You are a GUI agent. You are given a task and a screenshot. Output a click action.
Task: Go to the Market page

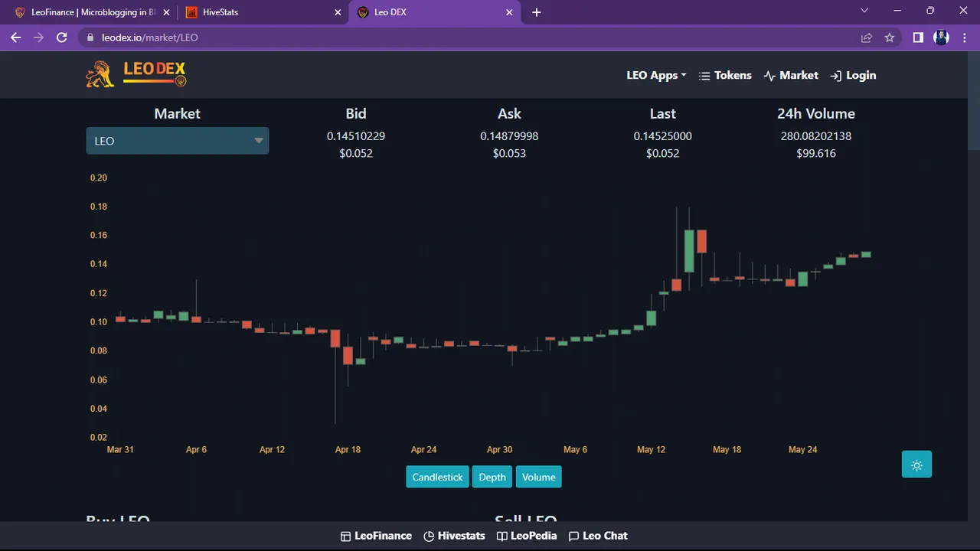tap(791, 75)
